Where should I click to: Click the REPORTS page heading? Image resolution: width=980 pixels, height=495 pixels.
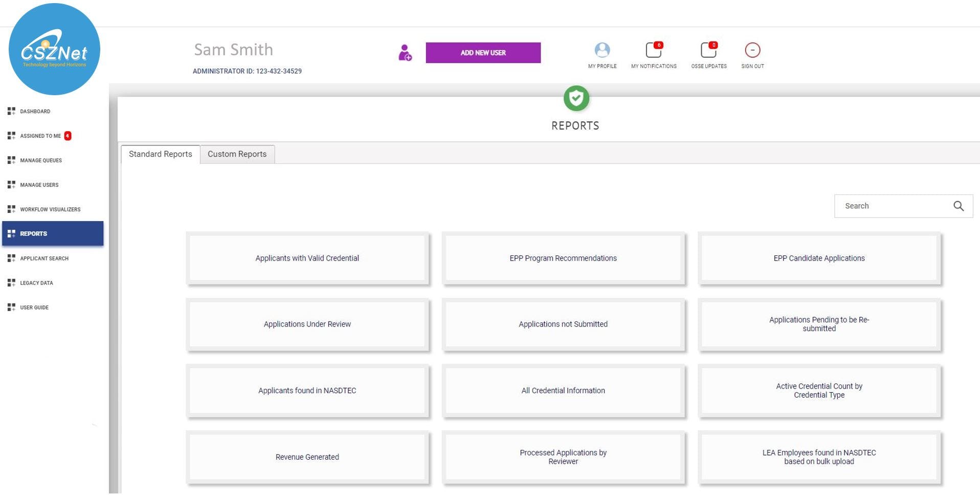(x=575, y=125)
